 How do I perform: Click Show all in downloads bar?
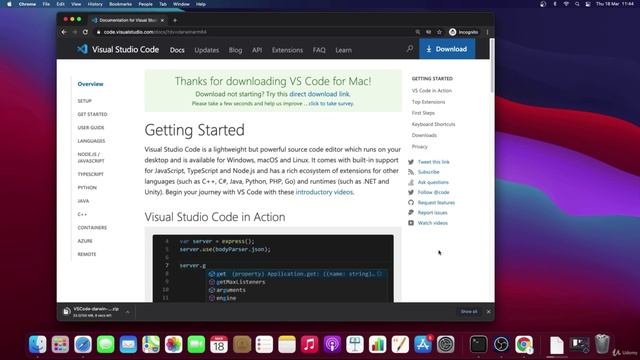point(469,311)
